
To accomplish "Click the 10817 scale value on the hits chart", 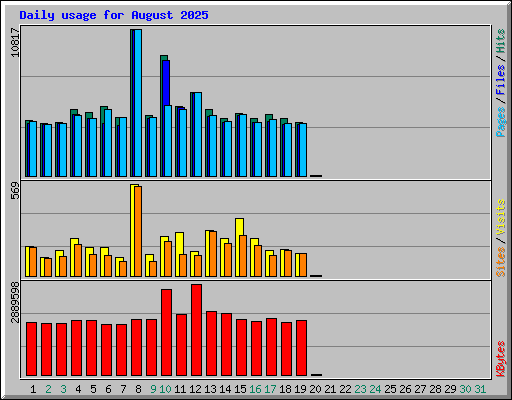I will pyautogui.click(x=15, y=43).
